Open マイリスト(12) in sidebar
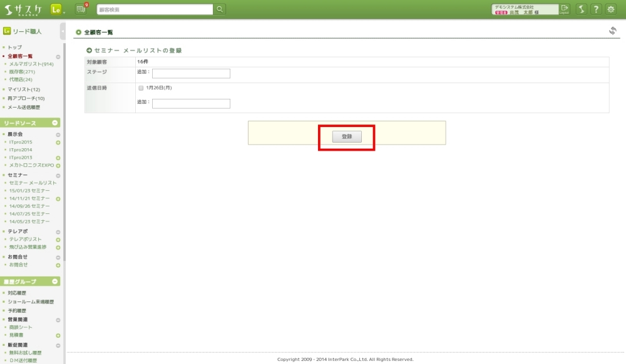Image resolution: width=626 pixels, height=364 pixels. pos(24,89)
